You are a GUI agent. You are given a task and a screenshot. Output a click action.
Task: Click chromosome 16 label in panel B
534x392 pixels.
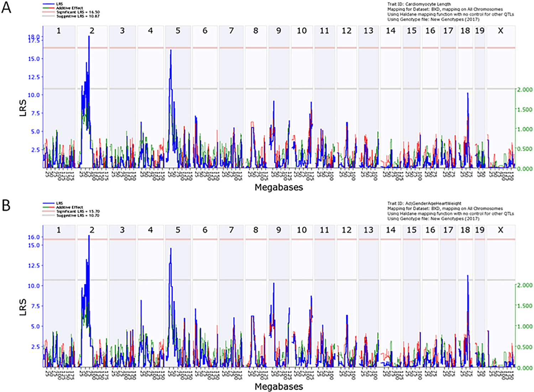[430, 230]
